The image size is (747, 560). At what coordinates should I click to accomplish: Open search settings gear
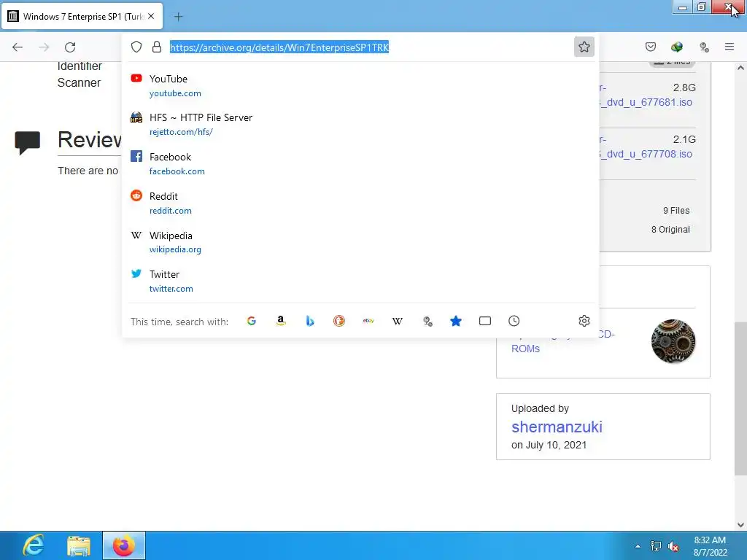click(x=584, y=321)
